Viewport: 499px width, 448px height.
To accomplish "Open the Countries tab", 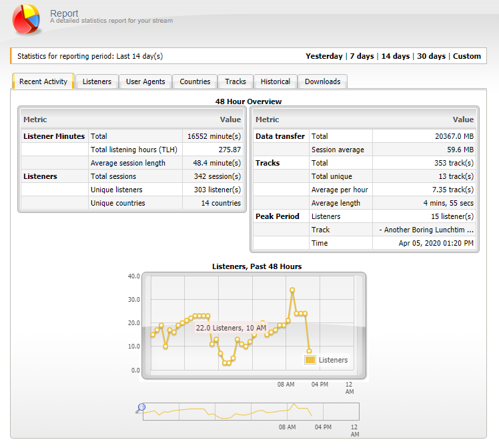I will pyautogui.click(x=195, y=81).
